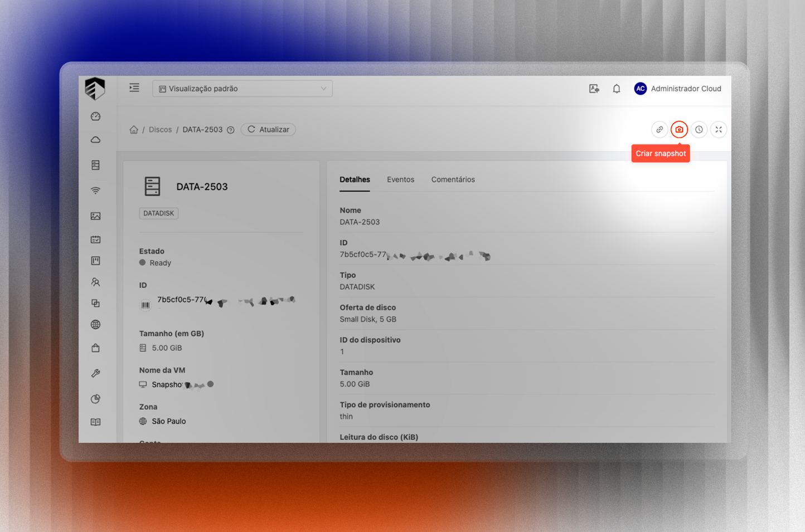Viewport: 805px width, 532px height.
Task: Go to home via breadcrumb house icon
Action: click(x=134, y=130)
